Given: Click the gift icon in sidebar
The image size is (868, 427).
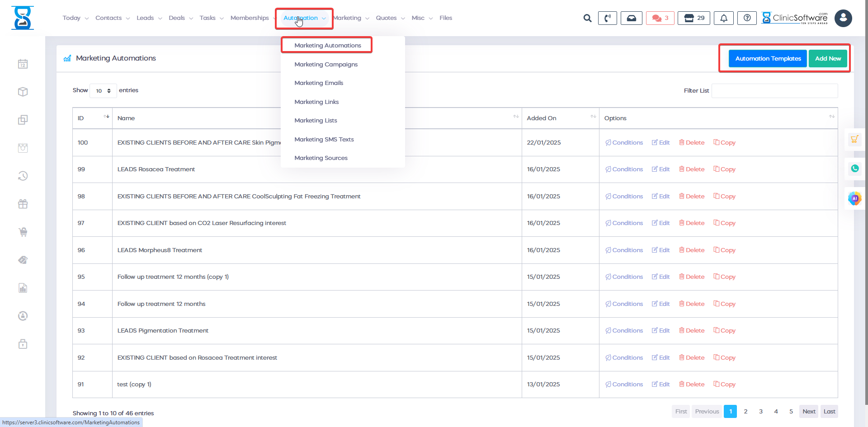Looking at the screenshot, I should 23,204.
